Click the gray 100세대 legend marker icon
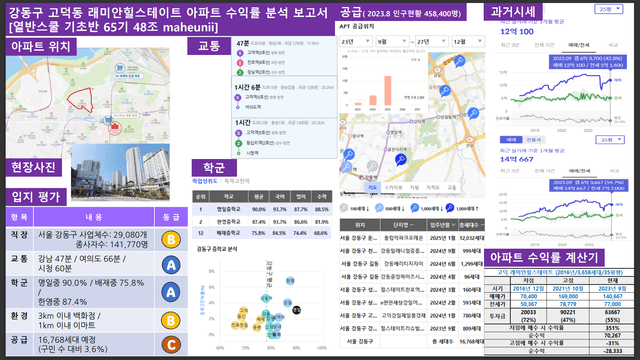This screenshot has height=360, width=640. [x=344, y=208]
